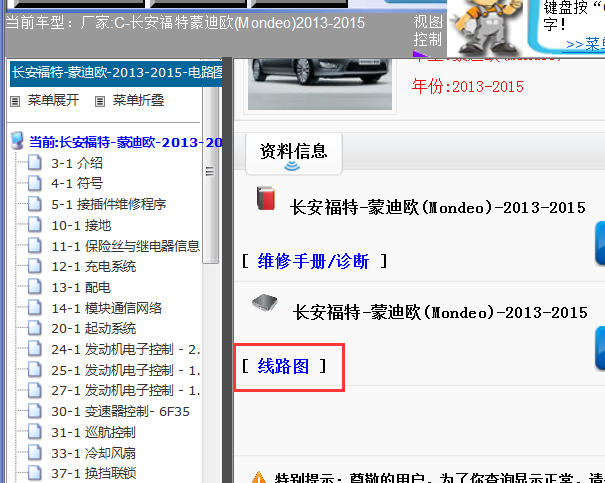The height and width of the screenshot is (483, 605).
Task: Click the page icon for 30-1 变速器控制
Action: 35,411
